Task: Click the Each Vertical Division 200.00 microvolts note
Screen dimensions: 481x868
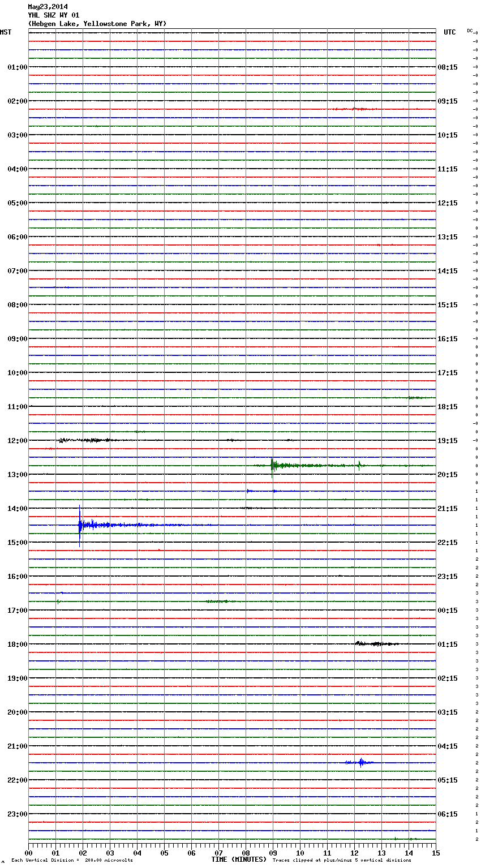Action: (x=72, y=861)
